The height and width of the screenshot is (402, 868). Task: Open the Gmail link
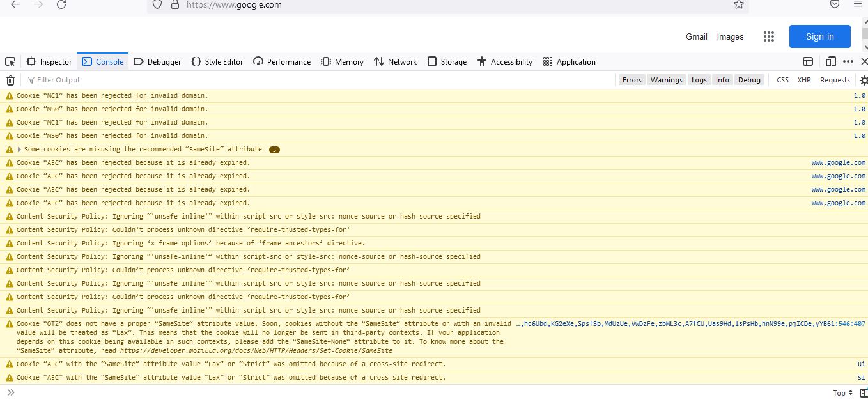tap(696, 37)
